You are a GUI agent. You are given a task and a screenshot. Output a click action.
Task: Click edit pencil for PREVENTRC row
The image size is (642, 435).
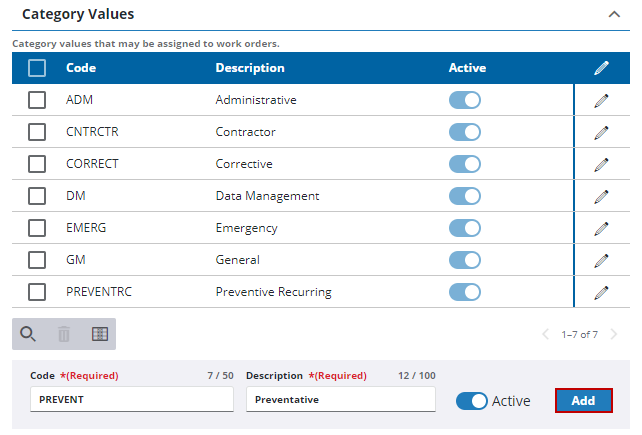[601, 292]
